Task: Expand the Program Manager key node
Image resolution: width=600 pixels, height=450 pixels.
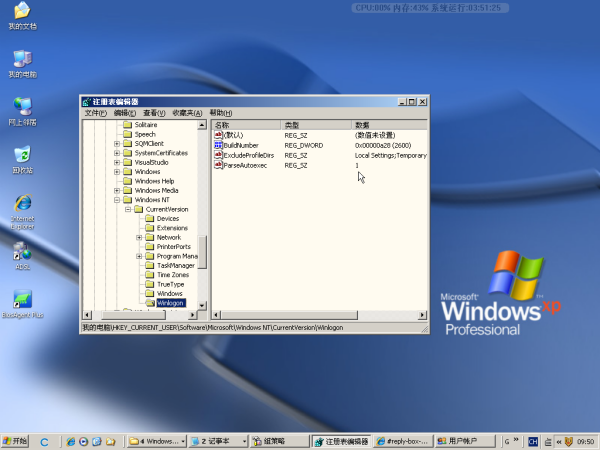Action: [x=139, y=256]
